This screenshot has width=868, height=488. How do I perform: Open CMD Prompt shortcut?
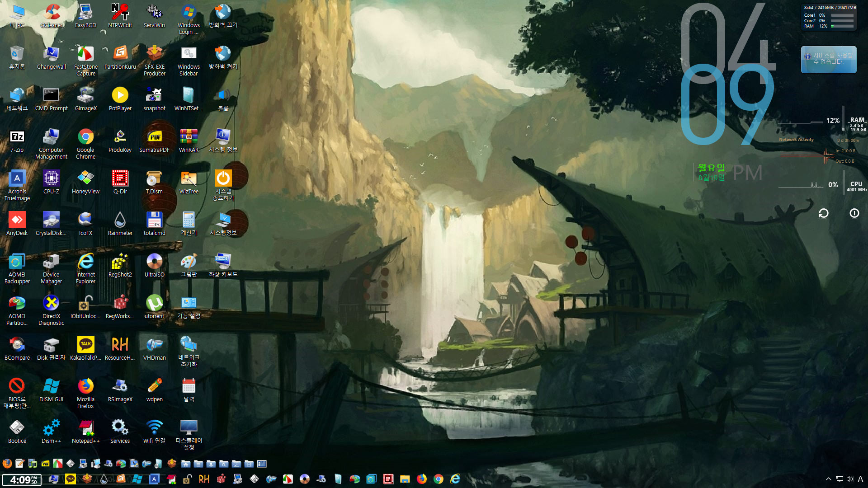[x=51, y=99]
